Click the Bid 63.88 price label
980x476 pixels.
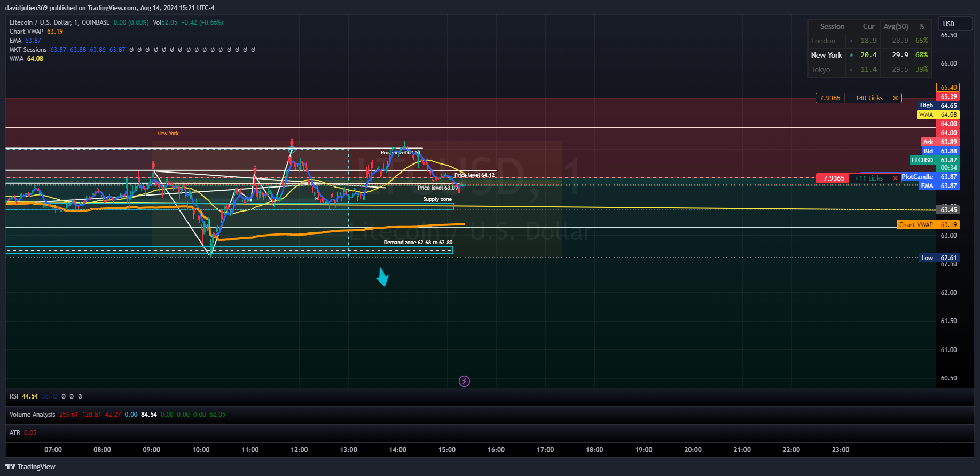(940, 151)
